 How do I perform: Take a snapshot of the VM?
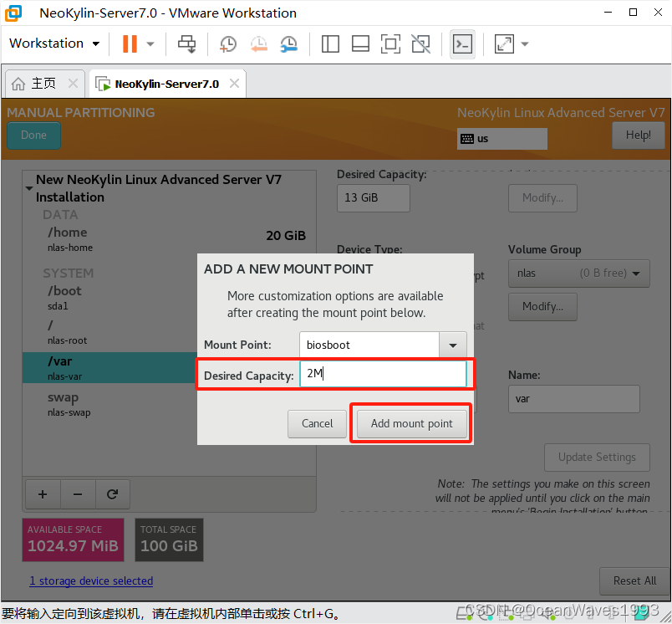coord(227,43)
